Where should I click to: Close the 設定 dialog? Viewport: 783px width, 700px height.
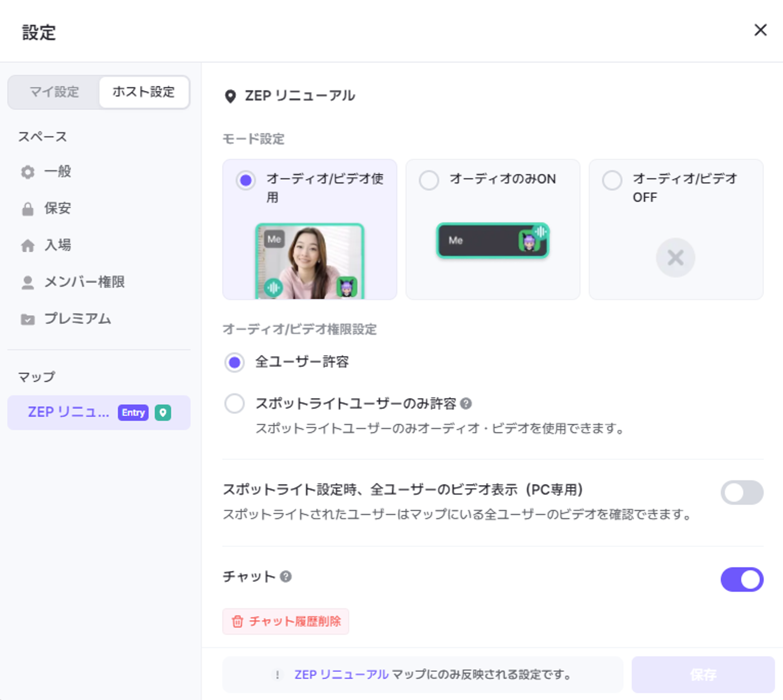click(760, 30)
